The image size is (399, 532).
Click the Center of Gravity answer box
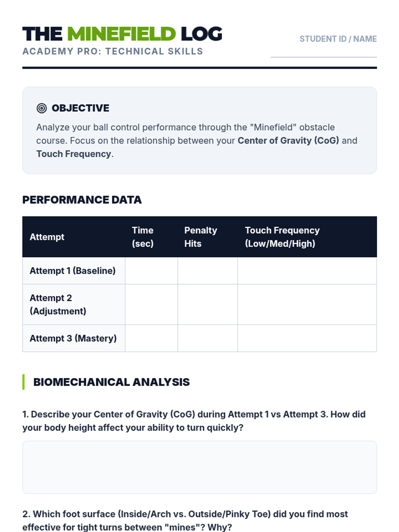pyautogui.click(x=199, y=467)
